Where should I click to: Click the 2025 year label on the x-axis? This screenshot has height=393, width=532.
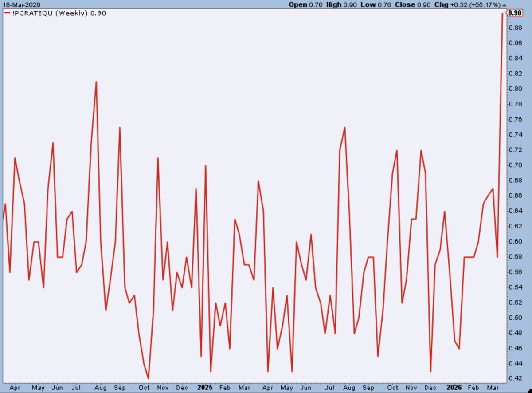pos(205,387)
